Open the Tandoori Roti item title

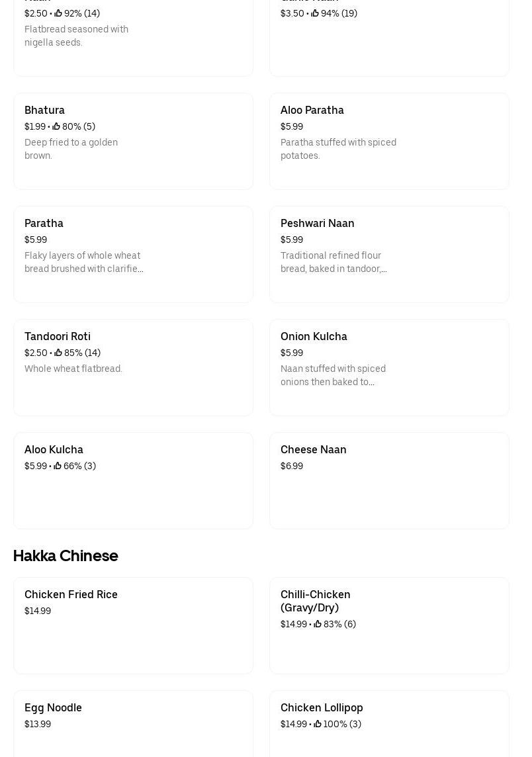tap(58, 336)
